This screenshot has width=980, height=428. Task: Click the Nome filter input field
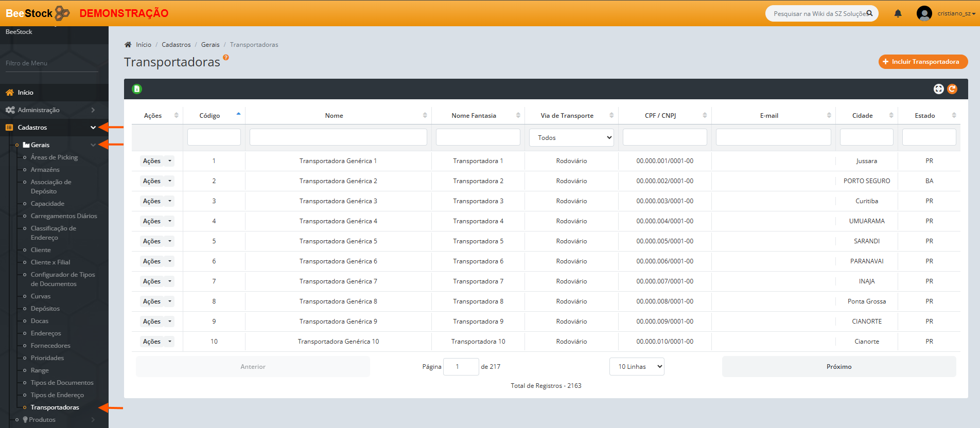click(338, 137)
